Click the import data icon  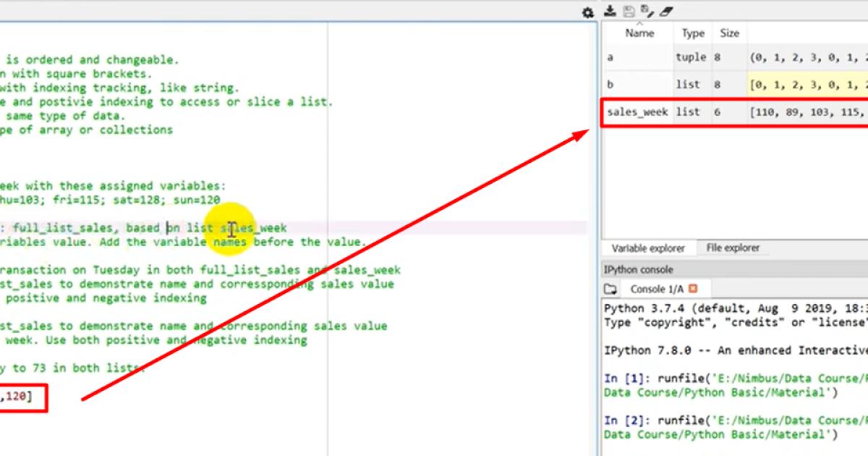[x=610, y=12]
